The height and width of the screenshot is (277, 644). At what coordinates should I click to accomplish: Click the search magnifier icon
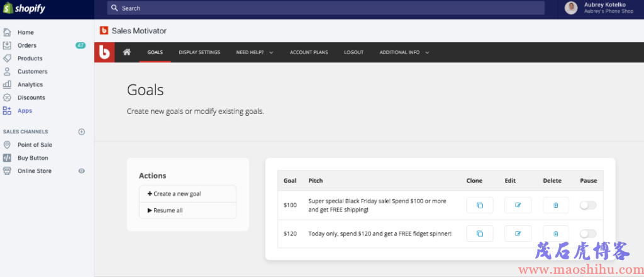114,8
